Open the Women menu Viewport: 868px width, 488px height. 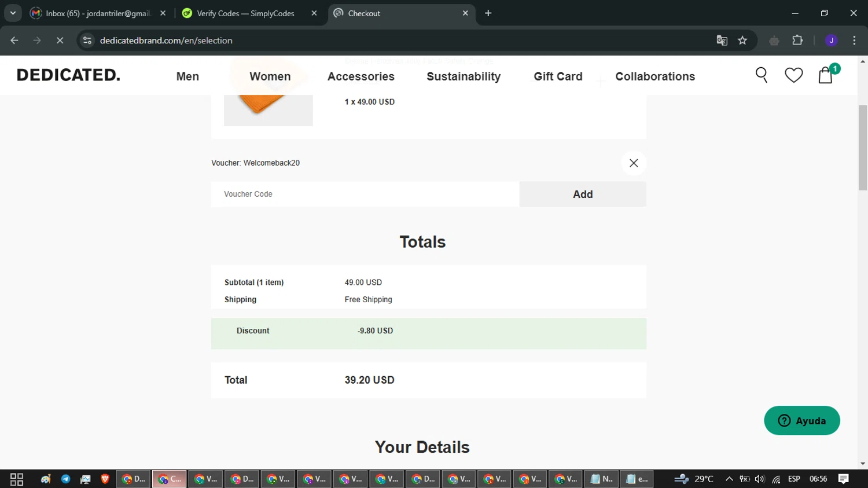pos(270,76)
